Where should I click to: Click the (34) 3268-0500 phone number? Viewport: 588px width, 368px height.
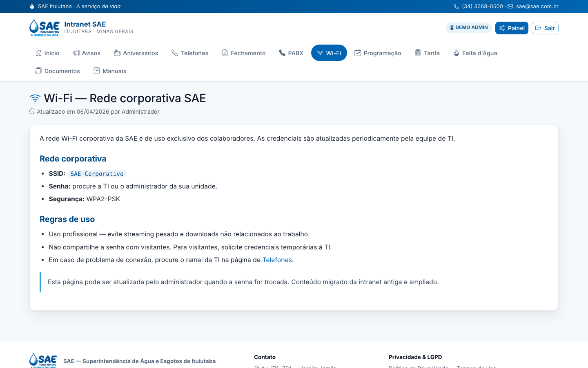click(482, 6)
